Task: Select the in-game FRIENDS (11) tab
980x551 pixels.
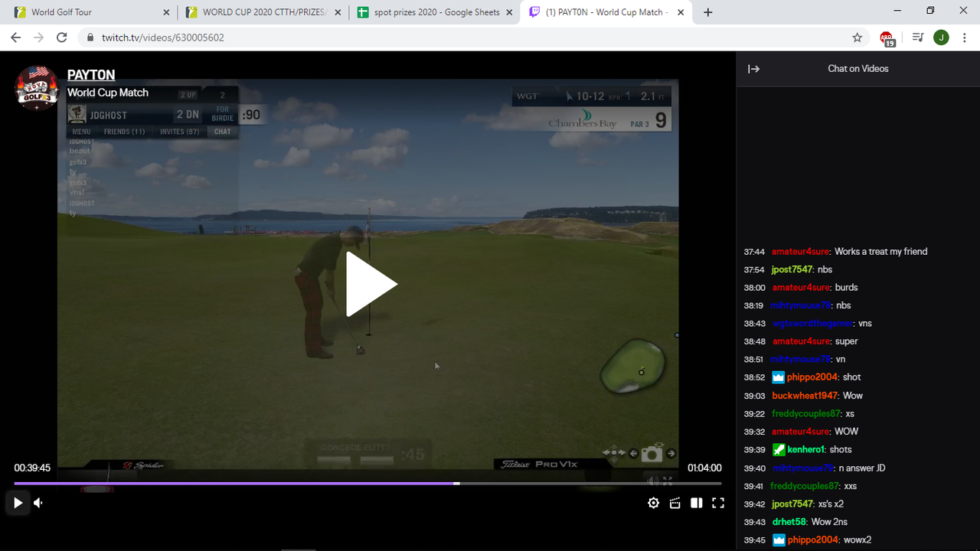Action: [x=125, y=132]
